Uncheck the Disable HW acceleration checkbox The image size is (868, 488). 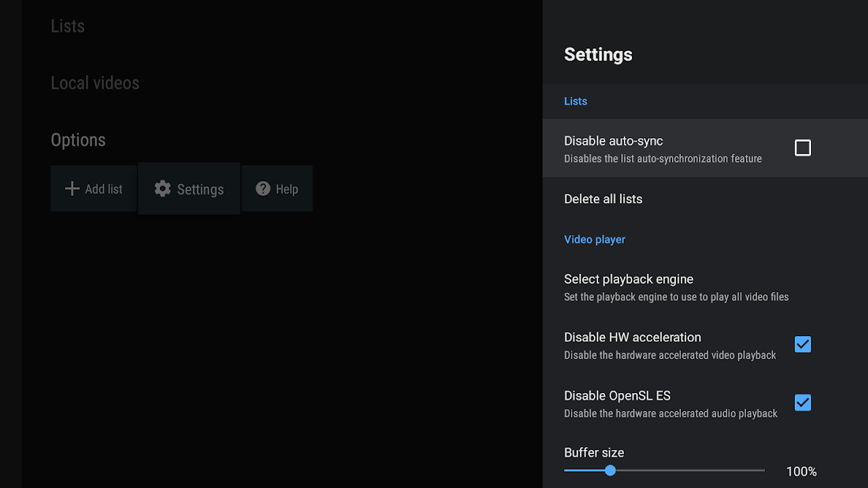pyautogui.click(x=802, y=344)
